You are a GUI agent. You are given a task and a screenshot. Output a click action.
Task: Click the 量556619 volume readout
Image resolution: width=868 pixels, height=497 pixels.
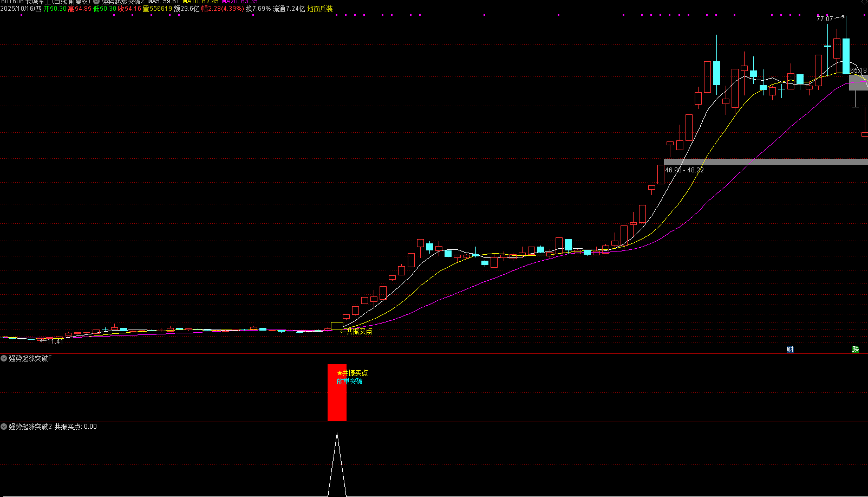pyautogui.click(x=157, y=9)
